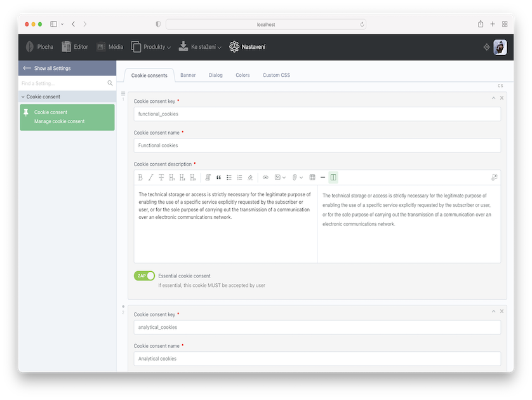This screenshot has height=400, width=532.
Task: Toggle the Safari sidebar
Action: (x=53, y=24)
